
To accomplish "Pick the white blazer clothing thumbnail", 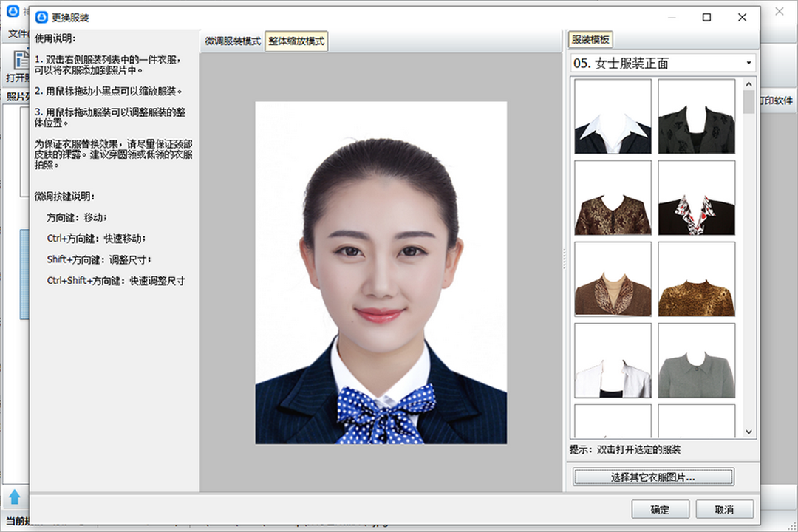I will [x=613, y=361].
